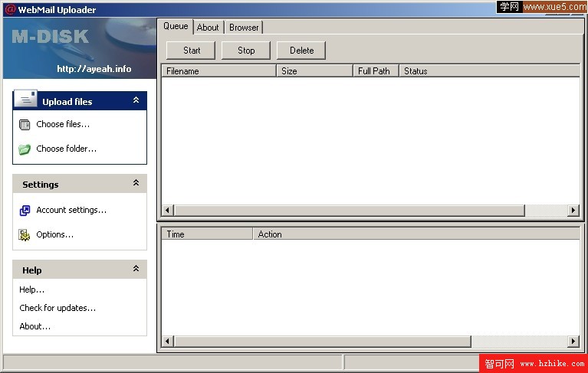588x373 pixels.
Task: Click the WebMail Uploader title bar icon
Action: [10, 9]
